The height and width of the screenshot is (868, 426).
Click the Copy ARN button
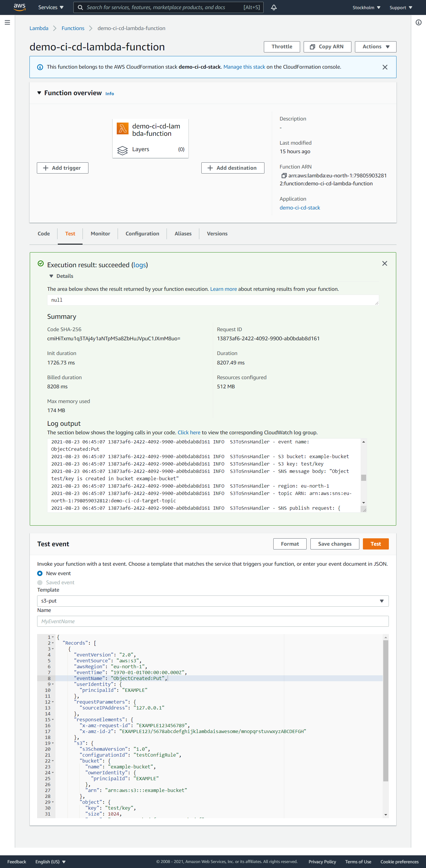[x=327, y=47]
